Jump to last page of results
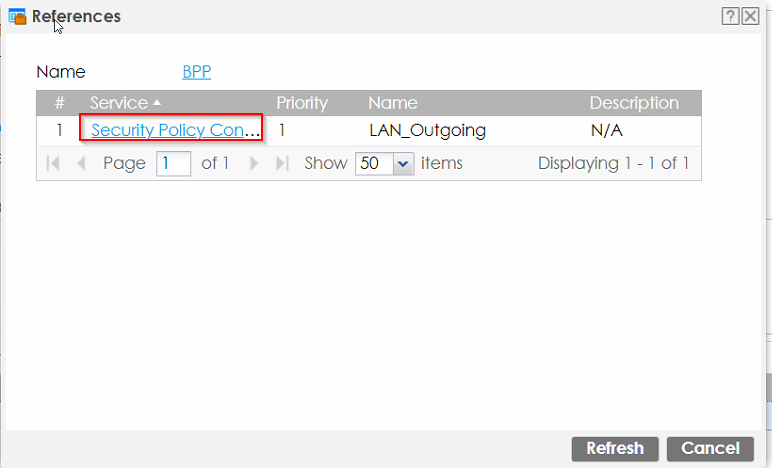The image size is (772, 468). (282, 163)
